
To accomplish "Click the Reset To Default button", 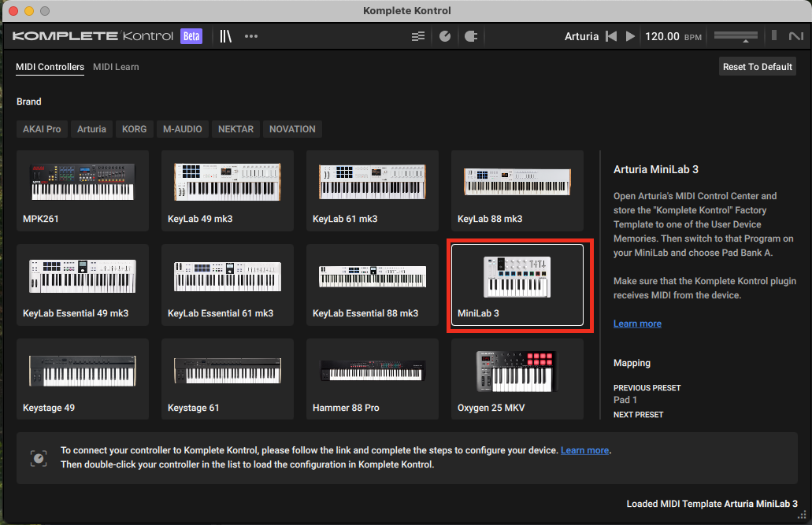I will pyautogui.click(x=757, y=67).
